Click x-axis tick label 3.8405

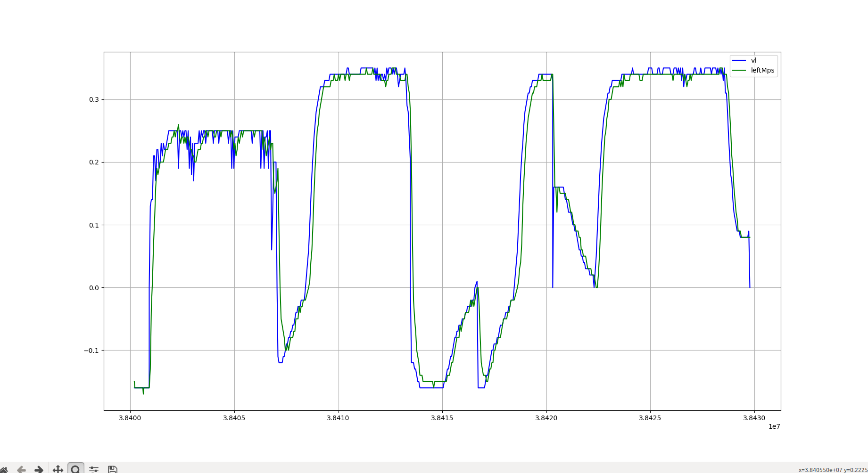[x=234, y=418]
